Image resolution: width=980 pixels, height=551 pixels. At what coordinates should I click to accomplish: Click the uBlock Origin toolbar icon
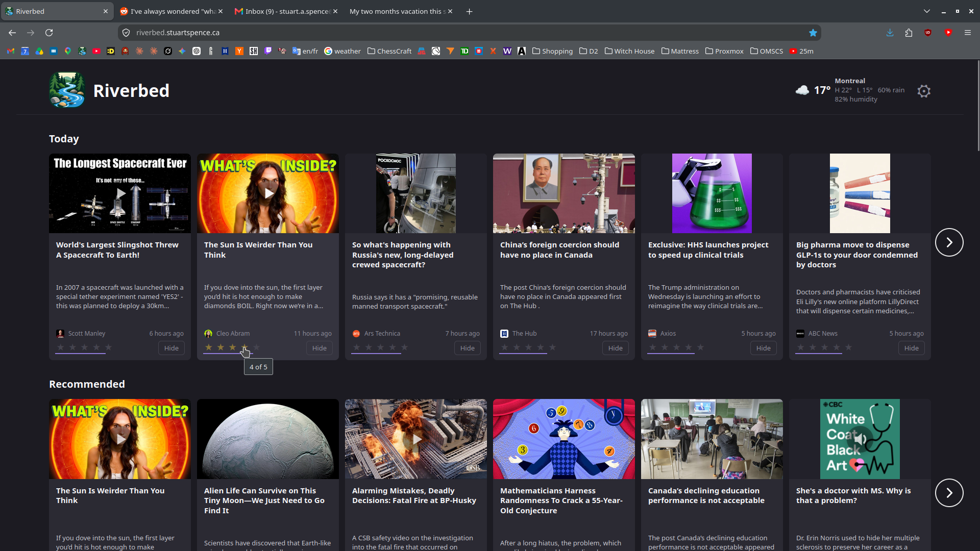928,33
